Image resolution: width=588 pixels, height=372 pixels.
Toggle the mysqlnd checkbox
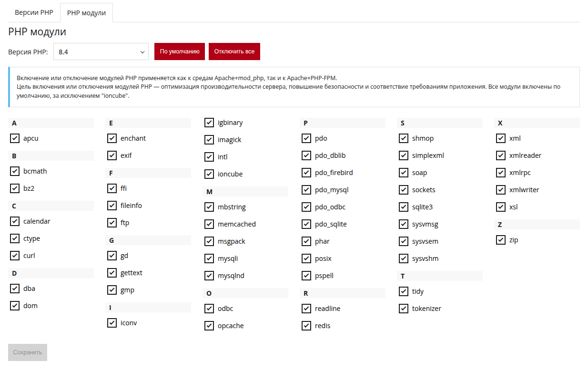[x=209, y=276]
